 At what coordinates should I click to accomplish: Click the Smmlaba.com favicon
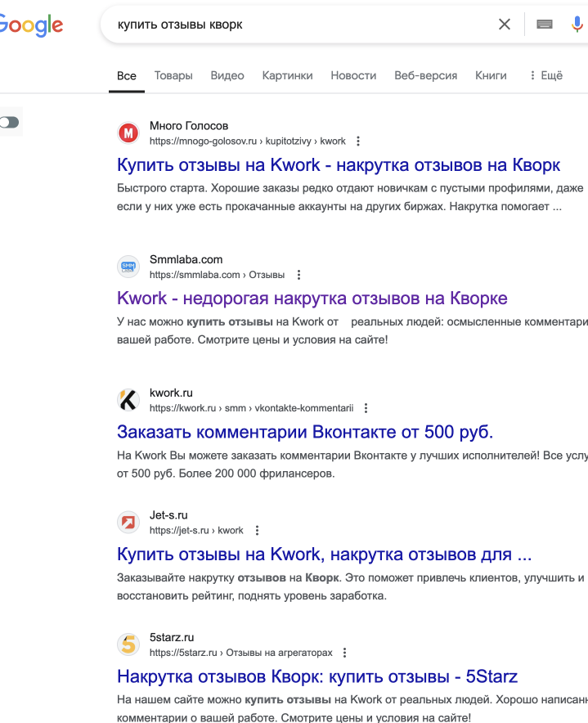pos(128,267)
